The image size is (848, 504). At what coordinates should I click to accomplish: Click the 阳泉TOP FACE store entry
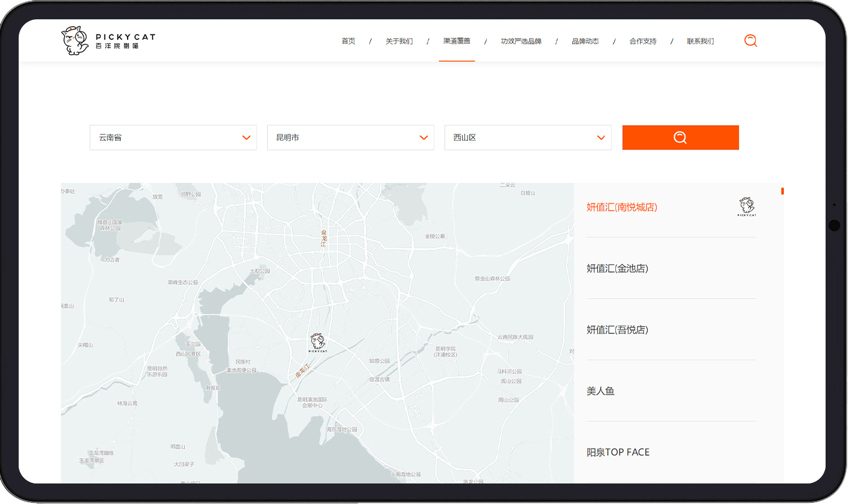point(618,452)
